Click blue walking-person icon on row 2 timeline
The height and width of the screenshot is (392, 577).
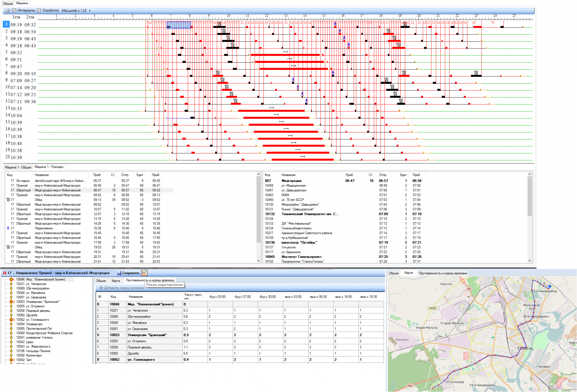pos(340,31)
